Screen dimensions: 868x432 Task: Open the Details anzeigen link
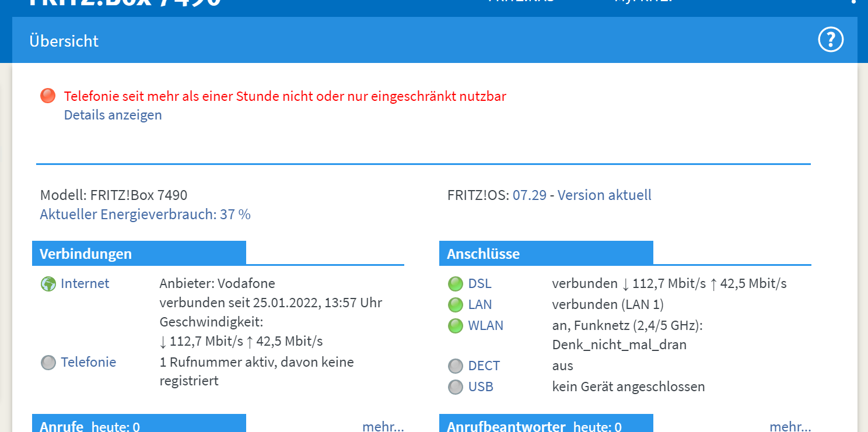[113, 115]
